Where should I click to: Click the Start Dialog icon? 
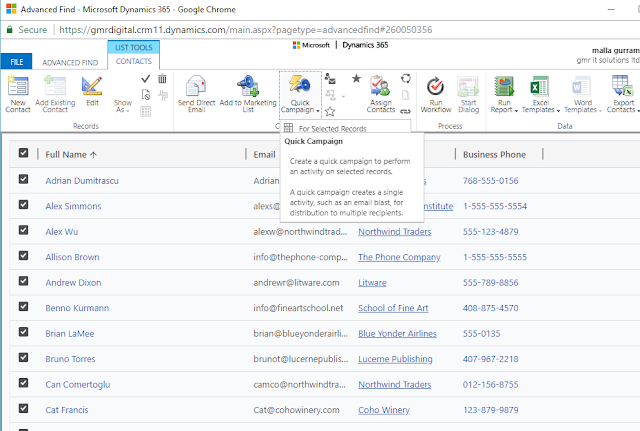tap(468, 86)
